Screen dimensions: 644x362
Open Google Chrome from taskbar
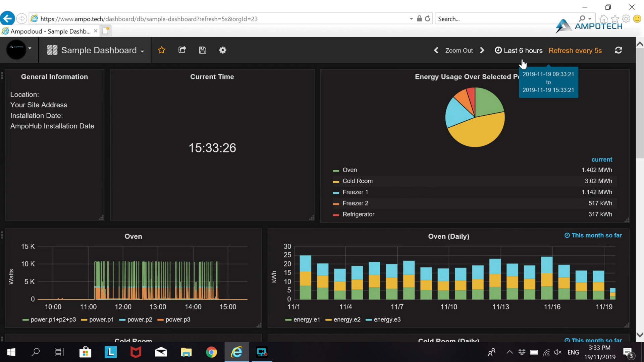[x=211, y=352]
